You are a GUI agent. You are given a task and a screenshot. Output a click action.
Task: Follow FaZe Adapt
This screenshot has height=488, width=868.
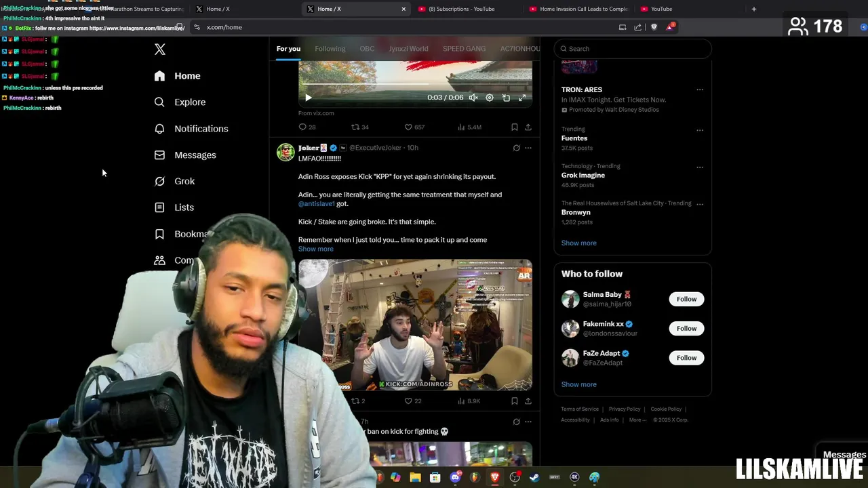pos(686,357)
